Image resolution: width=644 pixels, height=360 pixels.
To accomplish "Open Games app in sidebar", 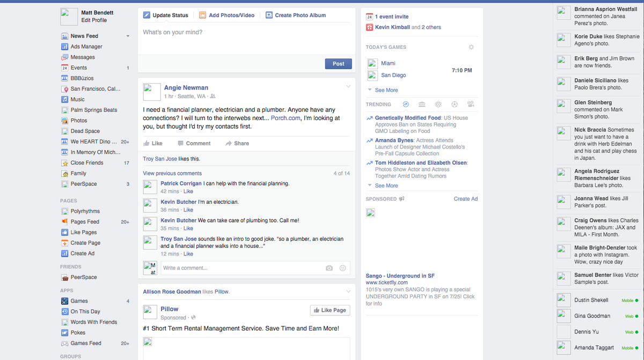I will 79,301.
